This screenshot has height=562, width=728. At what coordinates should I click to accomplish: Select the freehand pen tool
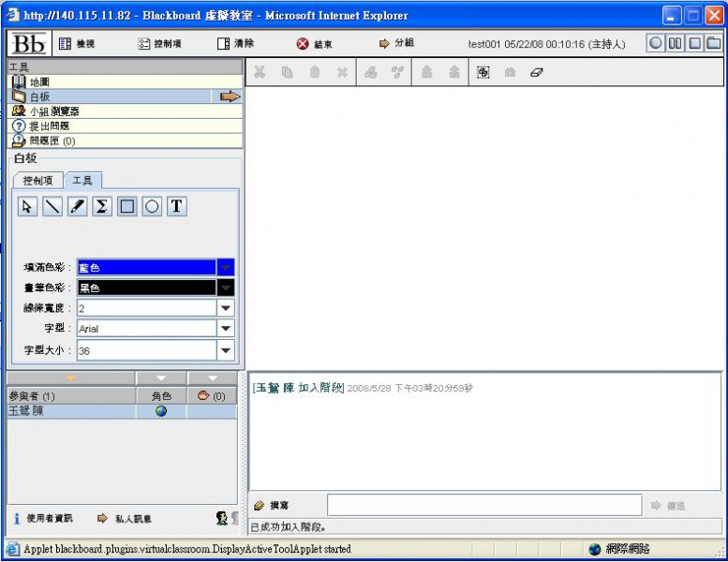(78, 207)
